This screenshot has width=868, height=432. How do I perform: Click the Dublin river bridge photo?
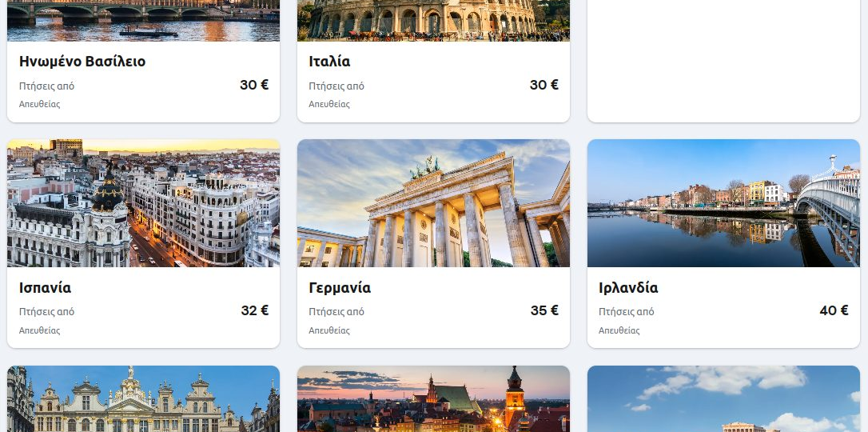click(x=723, y=203)
